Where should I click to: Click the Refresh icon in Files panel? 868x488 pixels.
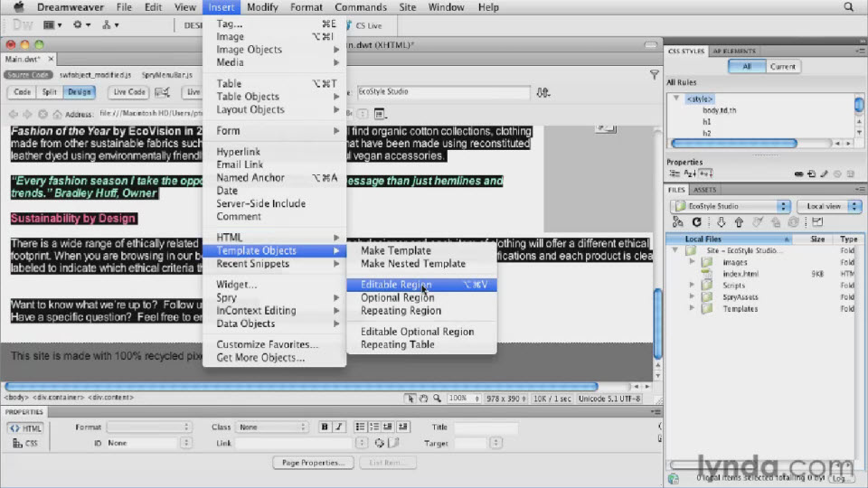pos(697,222)
